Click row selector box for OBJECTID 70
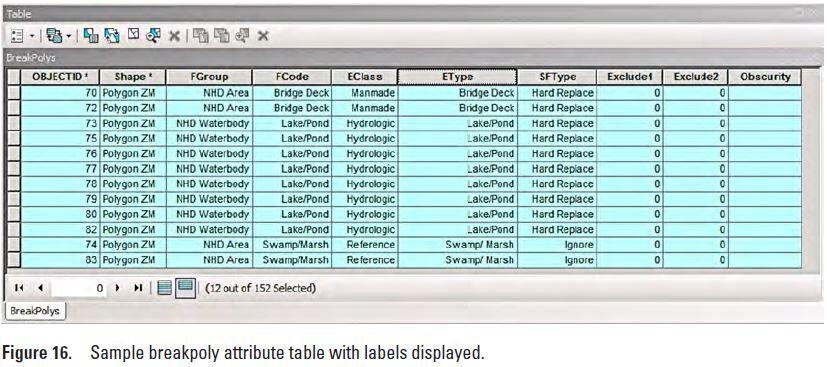 click(x=13, y=93)
